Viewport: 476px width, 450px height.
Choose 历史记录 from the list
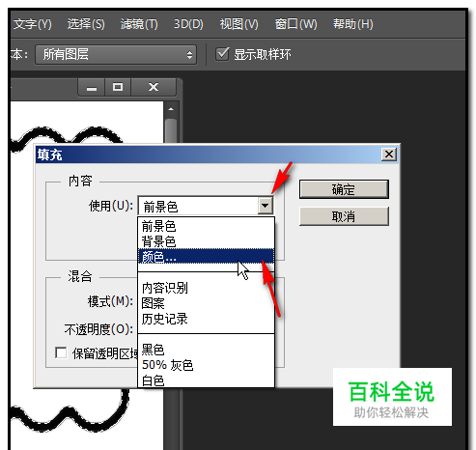(206, 319)
